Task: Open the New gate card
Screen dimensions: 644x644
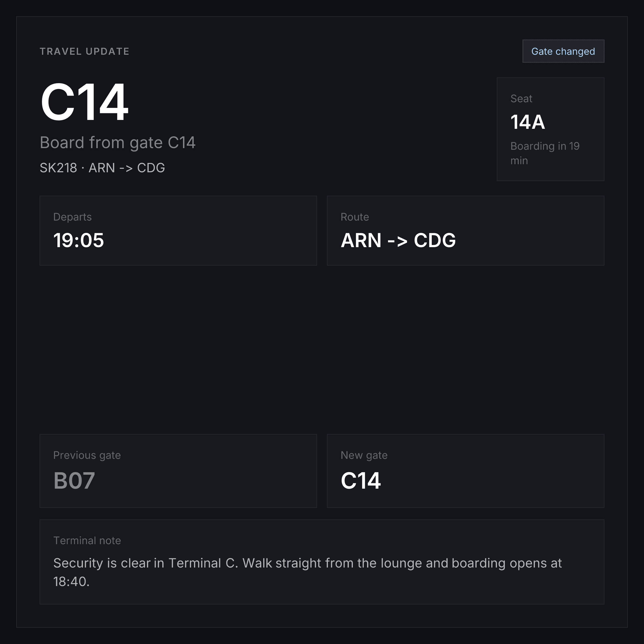Action: pos(465,471)
